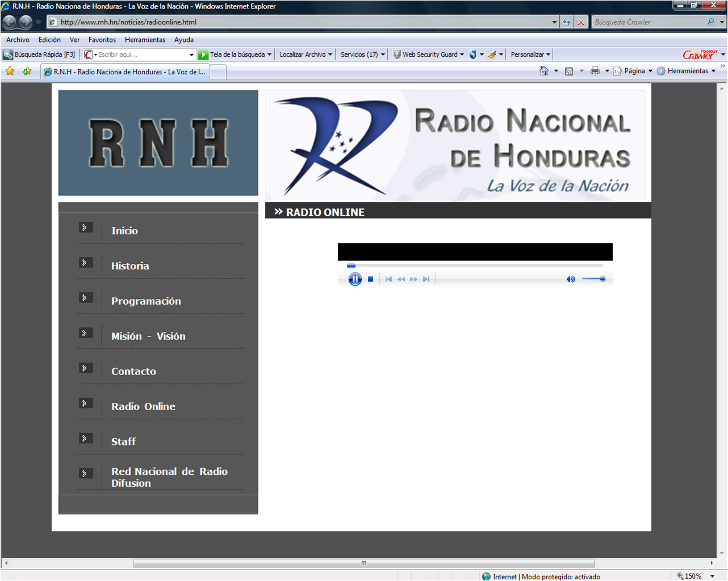The height and width of the screenshot is (581, 728).
Task: Mute the player using the speaker icon
Action: point(571,279)
